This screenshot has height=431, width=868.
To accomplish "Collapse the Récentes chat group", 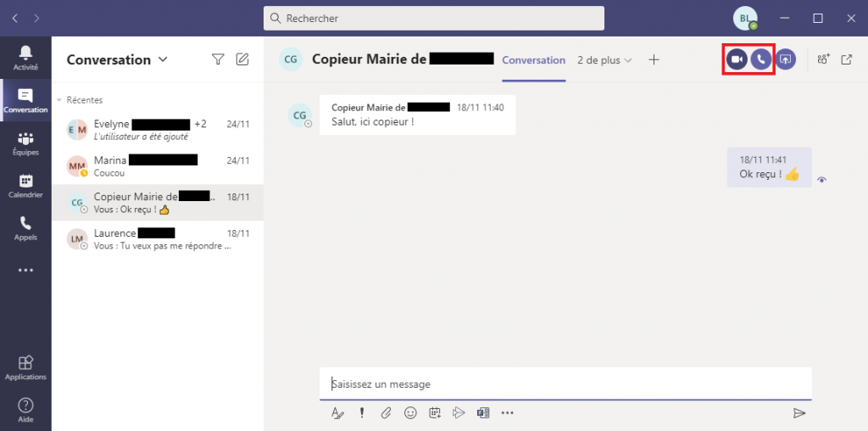I will coord(59,100).
